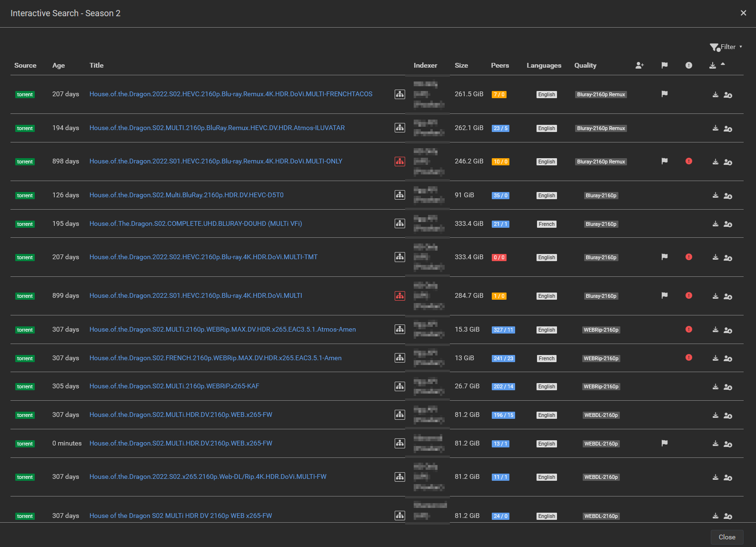Click age value 0 minutes
Image resolution: width=756 pixels, height=547 pixels.
pyautogui.click(x=67, y=443)
